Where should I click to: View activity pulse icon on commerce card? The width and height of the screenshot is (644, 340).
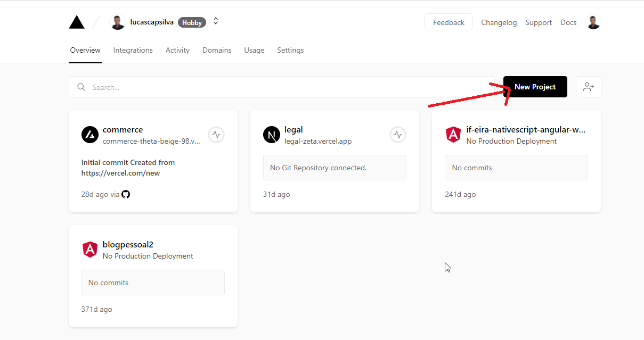tap(216, 135)
